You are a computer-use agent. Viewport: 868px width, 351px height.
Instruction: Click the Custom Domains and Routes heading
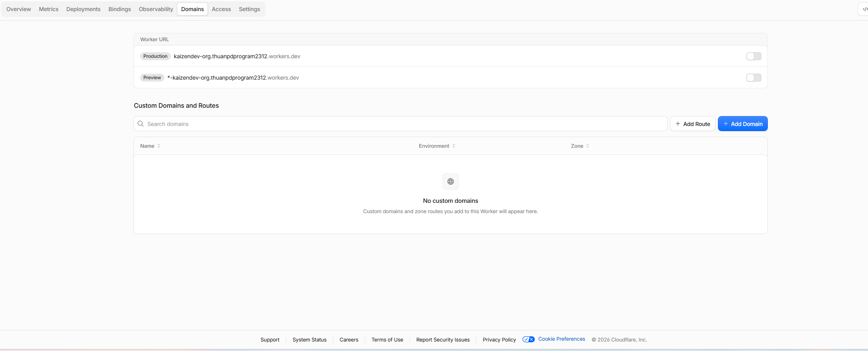(176, 105)
